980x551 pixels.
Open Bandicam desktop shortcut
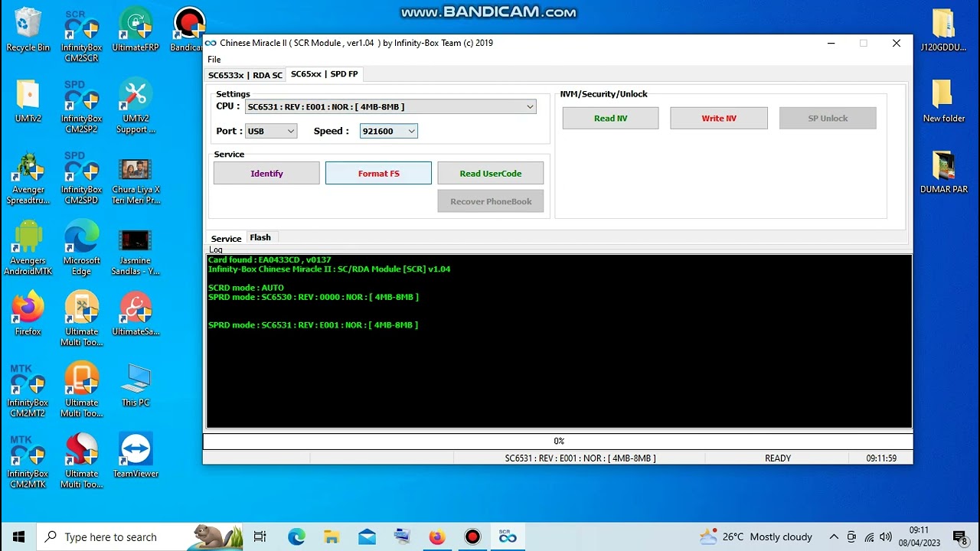[x=188, y=30]
